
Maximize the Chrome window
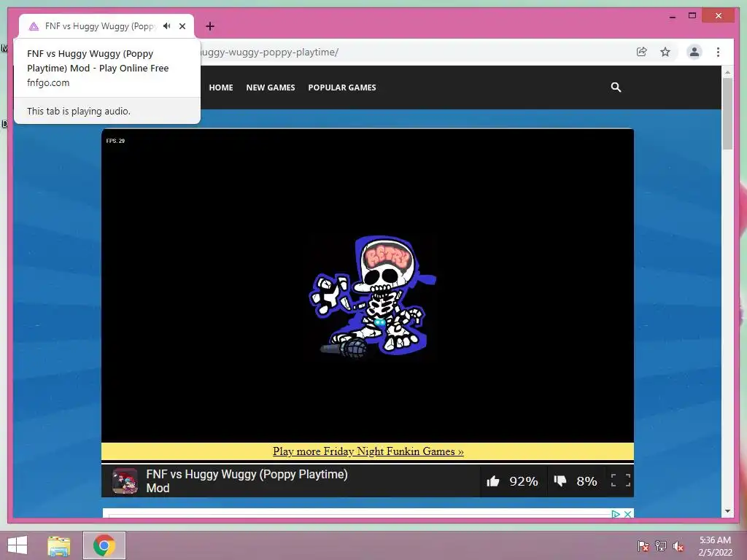(692, 16)
